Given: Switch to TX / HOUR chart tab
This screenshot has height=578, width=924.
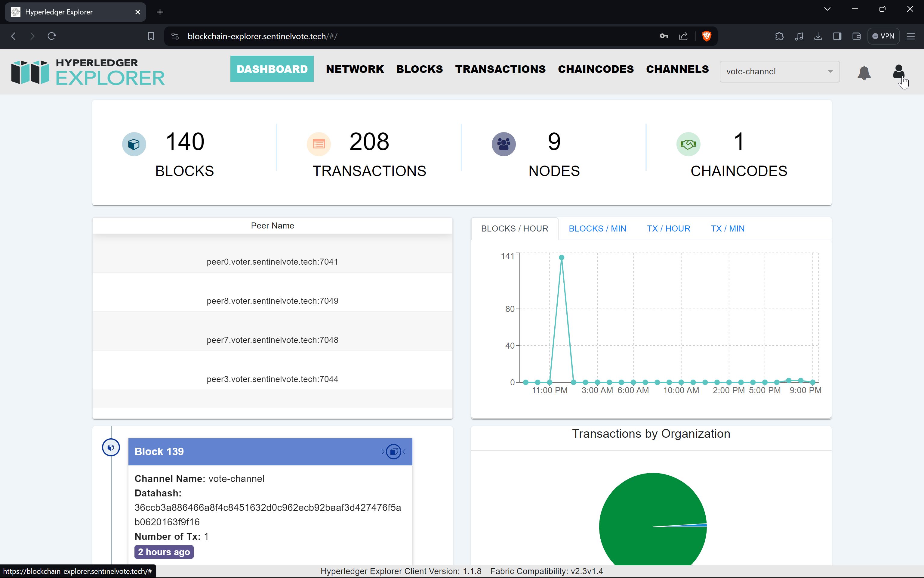Looking at the screenshot, I should click(x=668, y=228).
